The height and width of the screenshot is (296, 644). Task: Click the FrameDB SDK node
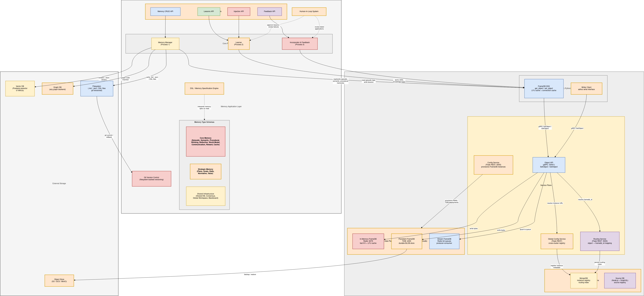coord(544,89)
